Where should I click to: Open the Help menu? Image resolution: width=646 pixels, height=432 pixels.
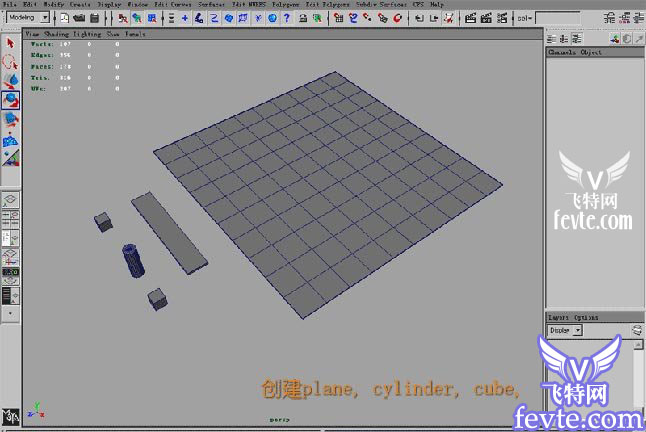point(437,5)
